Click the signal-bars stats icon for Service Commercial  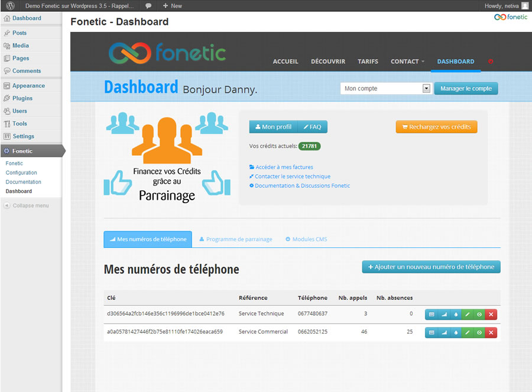click(x=444, y=332)
